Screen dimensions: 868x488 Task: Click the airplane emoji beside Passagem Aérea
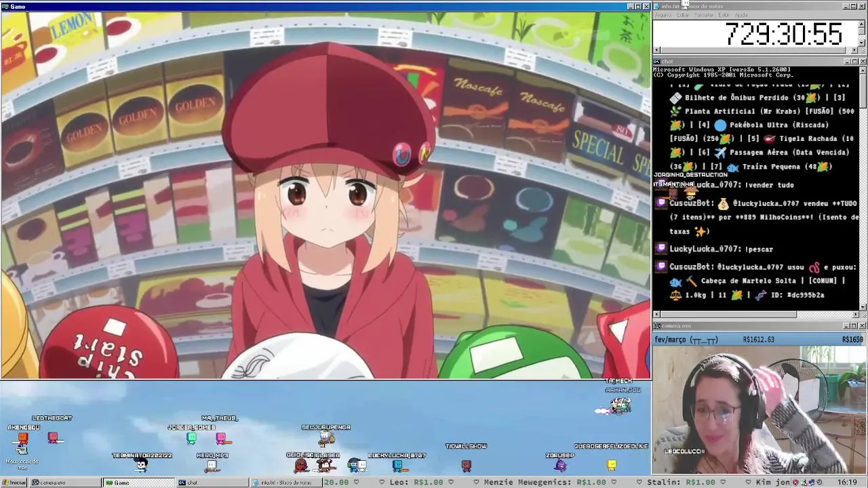(x=720, y=152)
